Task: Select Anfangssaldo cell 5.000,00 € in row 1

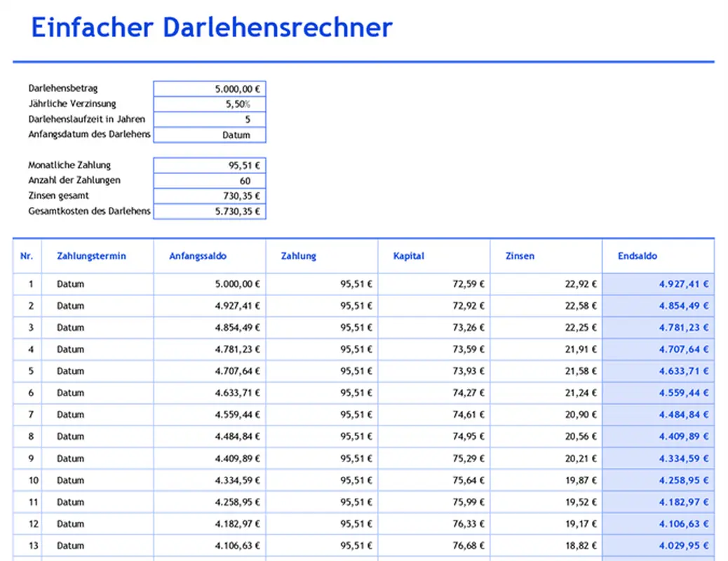Action: pyautogui.click(x=210, y=284)
